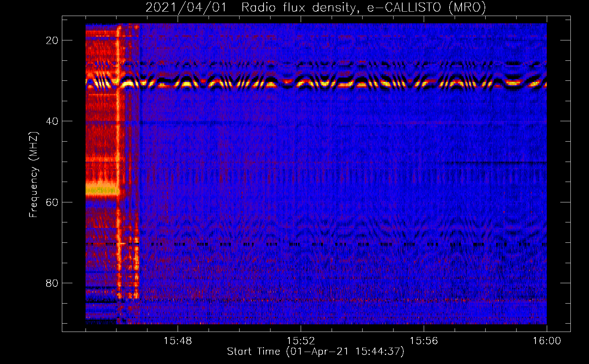Click the "Start Time (01-Apr-21 15:44:37)" x-axis label

pyautogui.click(x=316, y=352)
